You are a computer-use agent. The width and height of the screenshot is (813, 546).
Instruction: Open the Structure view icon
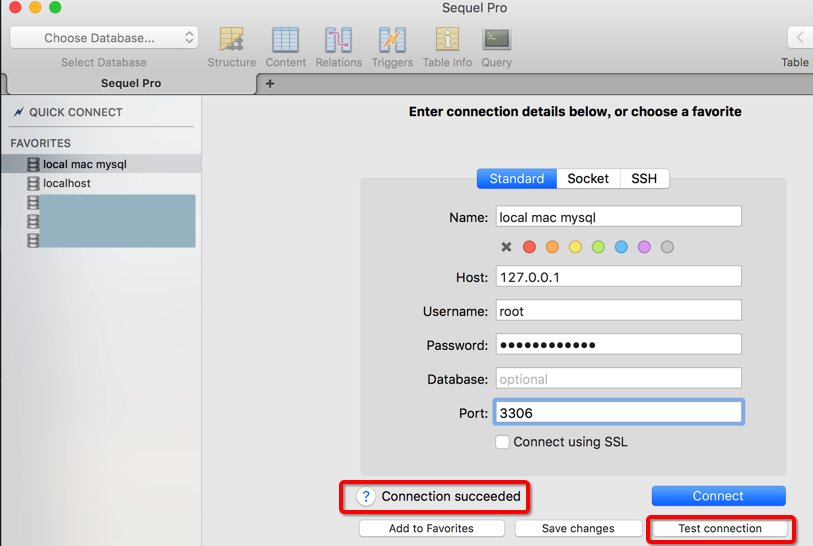tap(231, 39)
